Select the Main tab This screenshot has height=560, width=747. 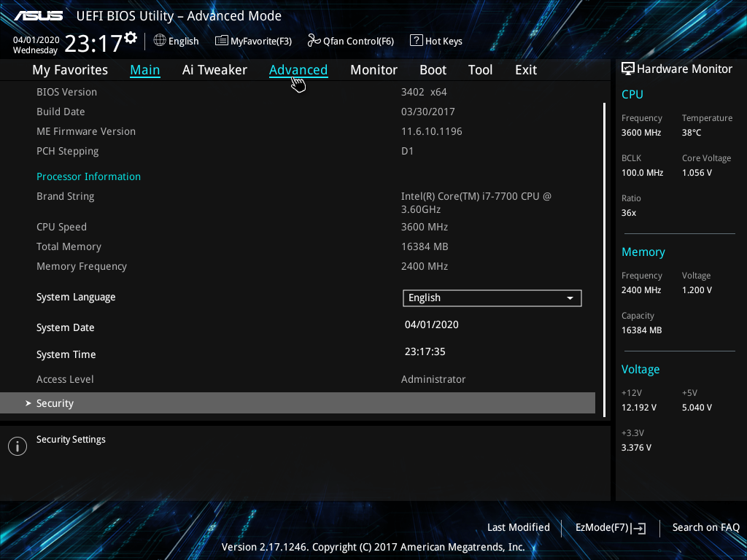click(x=145, y=70)
